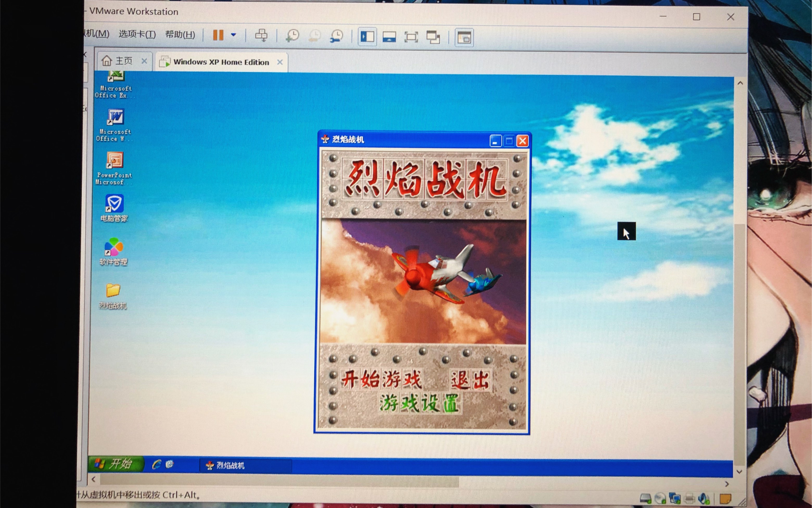
Task: Open 游戏设置 game settings
Action: (419, 403)
